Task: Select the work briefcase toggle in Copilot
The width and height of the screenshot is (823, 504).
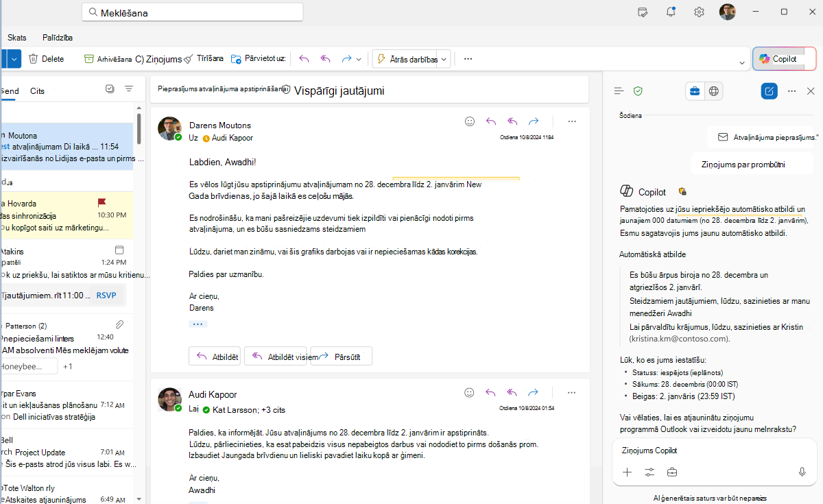Action: pos(695,91)
